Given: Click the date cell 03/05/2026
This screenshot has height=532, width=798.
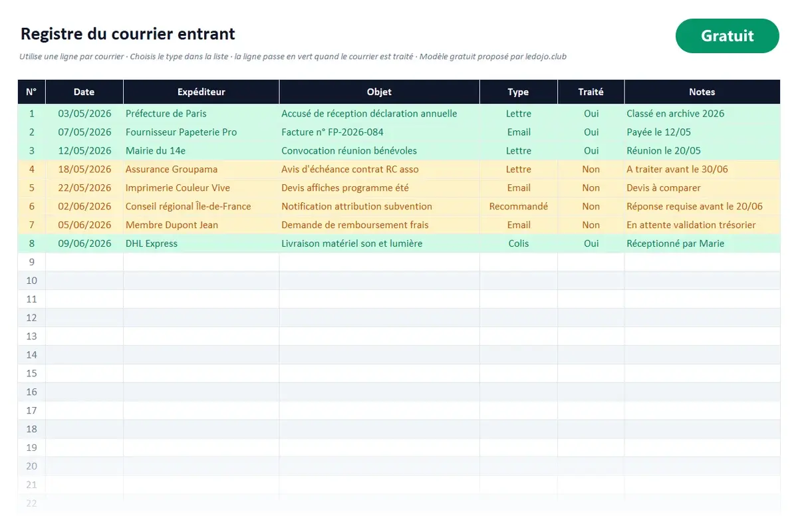Looking at the screenshot, I should coord(84,114).
